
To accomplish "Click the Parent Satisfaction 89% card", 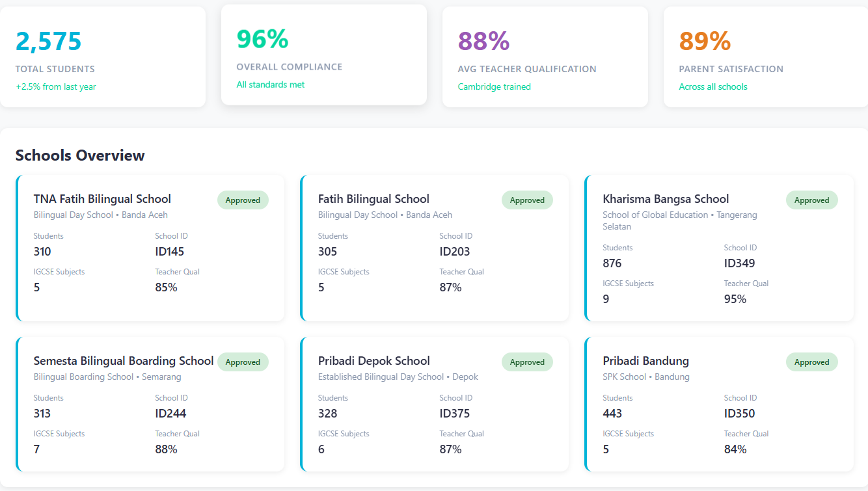I will [x=765, y=55].
